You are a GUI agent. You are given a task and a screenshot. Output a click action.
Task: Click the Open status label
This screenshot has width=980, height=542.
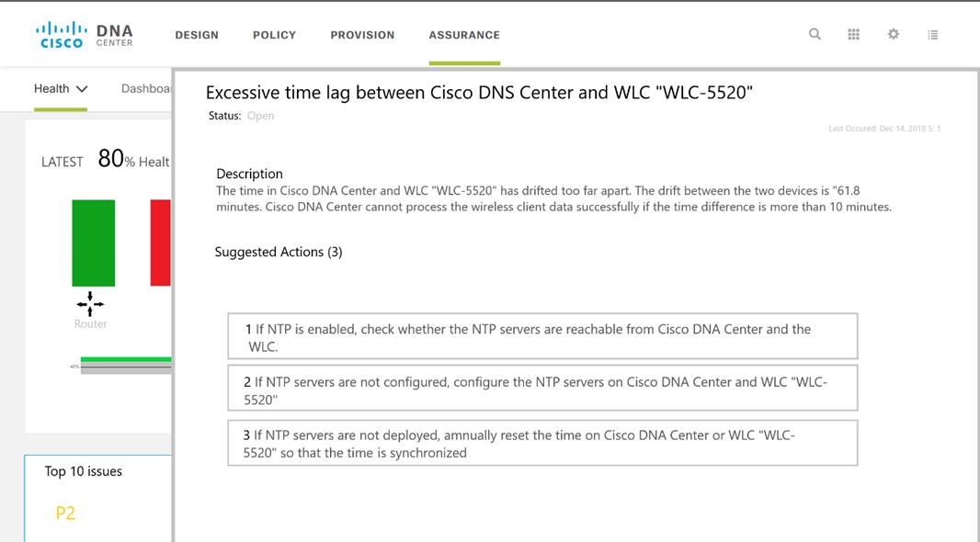(260, 116)
